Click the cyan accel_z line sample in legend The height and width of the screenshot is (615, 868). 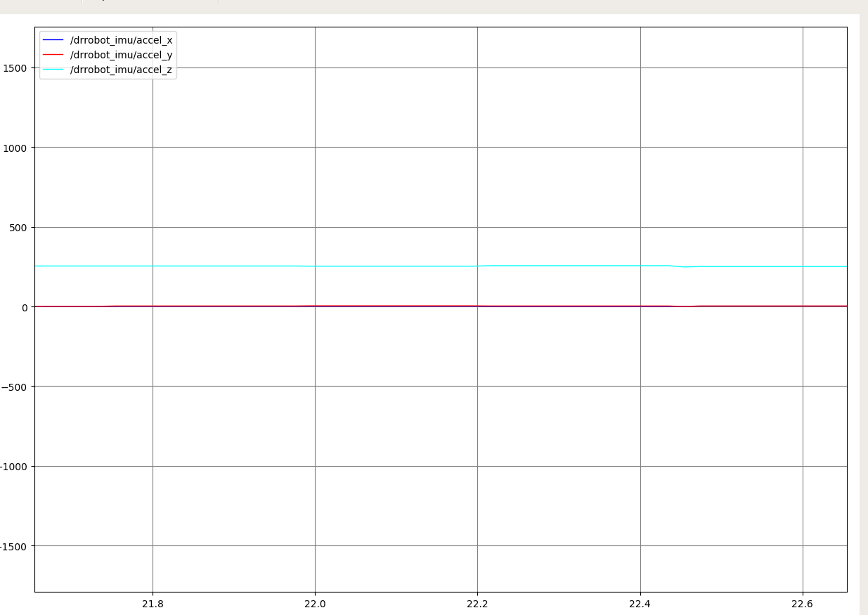(53, 70)
